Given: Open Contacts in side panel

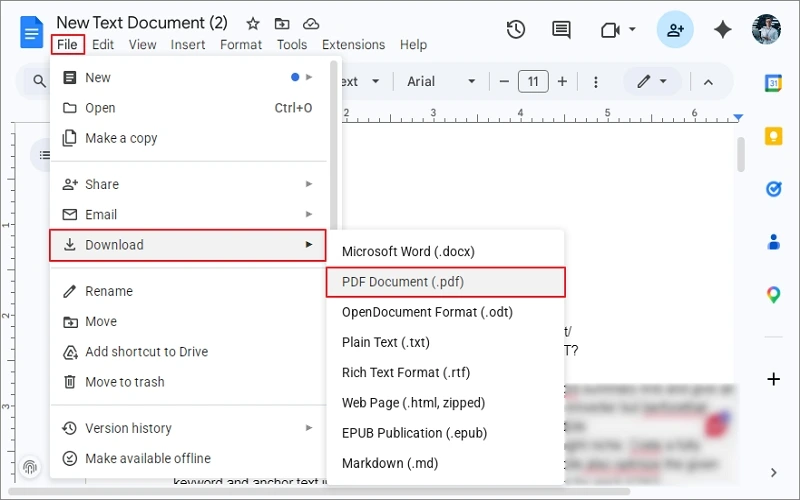Looking at the screenshot, I should click(773, 242).
